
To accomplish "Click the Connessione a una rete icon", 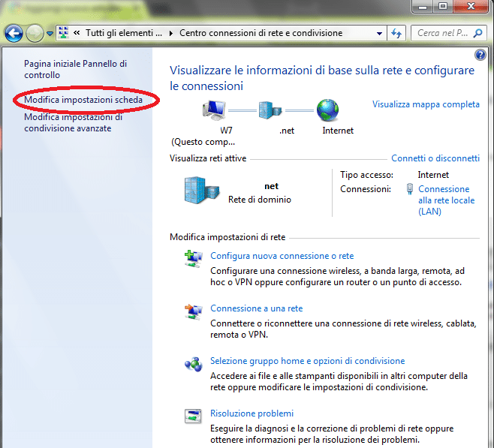I will click(x=193, y=312).
